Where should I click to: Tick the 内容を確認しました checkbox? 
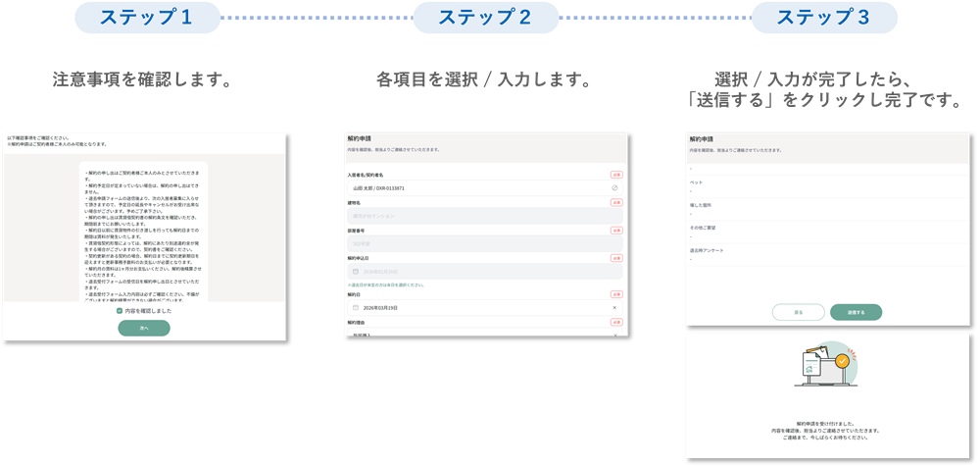[x=120, y=310]
